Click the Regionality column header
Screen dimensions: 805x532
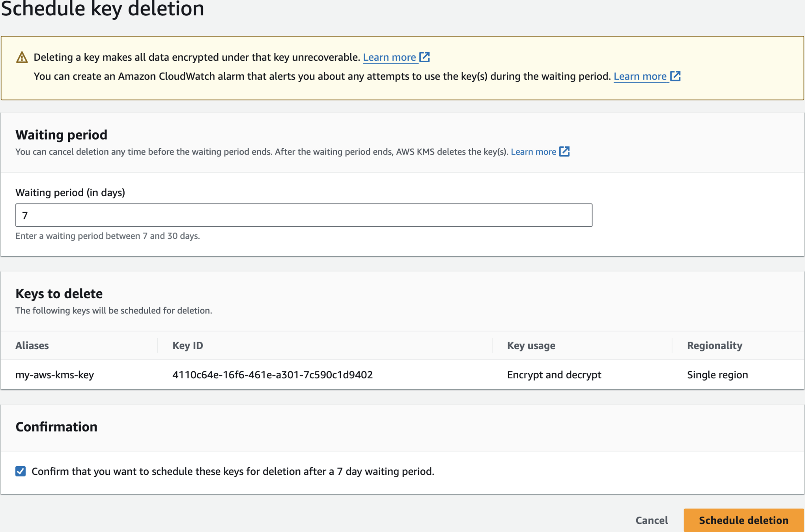pos(714,346)
